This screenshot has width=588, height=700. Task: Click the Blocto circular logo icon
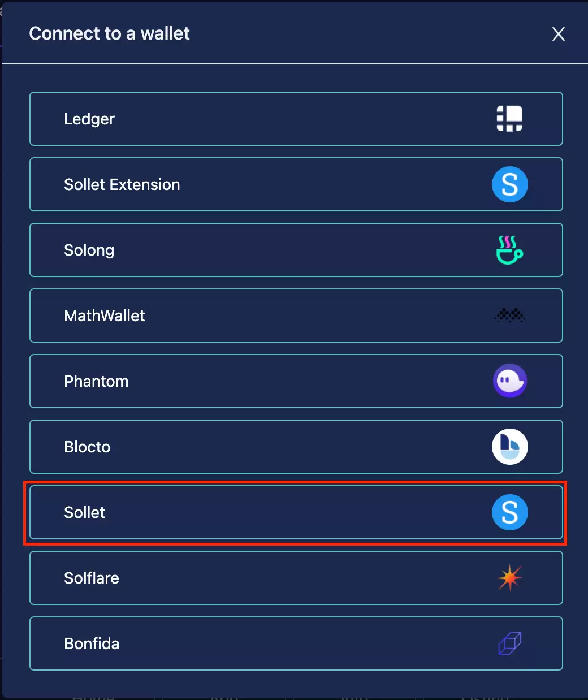click(x=509, y=447)
